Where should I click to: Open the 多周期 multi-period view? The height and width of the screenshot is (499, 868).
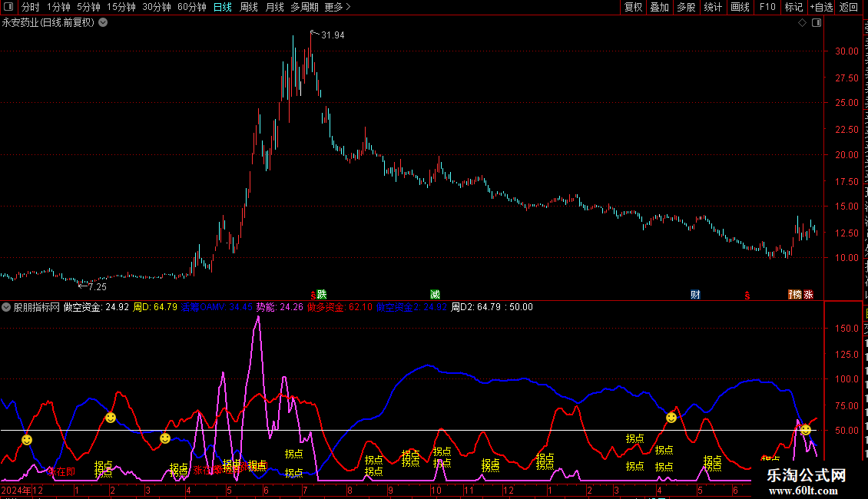click(304, 7)
